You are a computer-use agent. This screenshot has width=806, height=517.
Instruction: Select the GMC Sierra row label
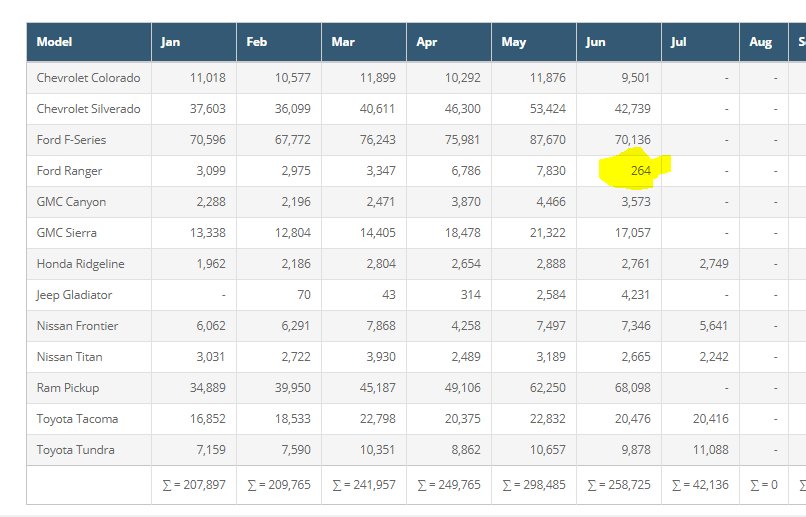click(67, 233)
